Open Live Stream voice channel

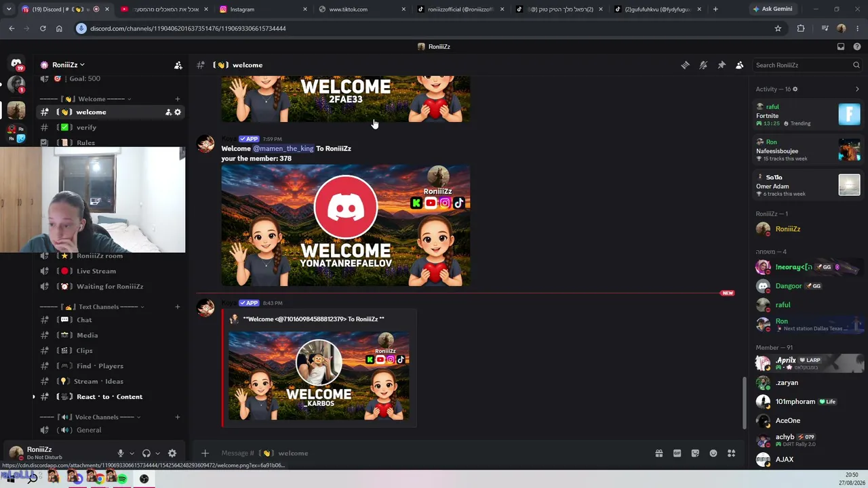click(110, 271)
